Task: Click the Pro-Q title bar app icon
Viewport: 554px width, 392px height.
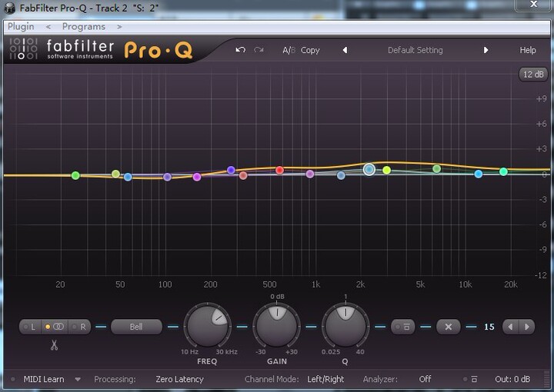Action: coord(9,8)
